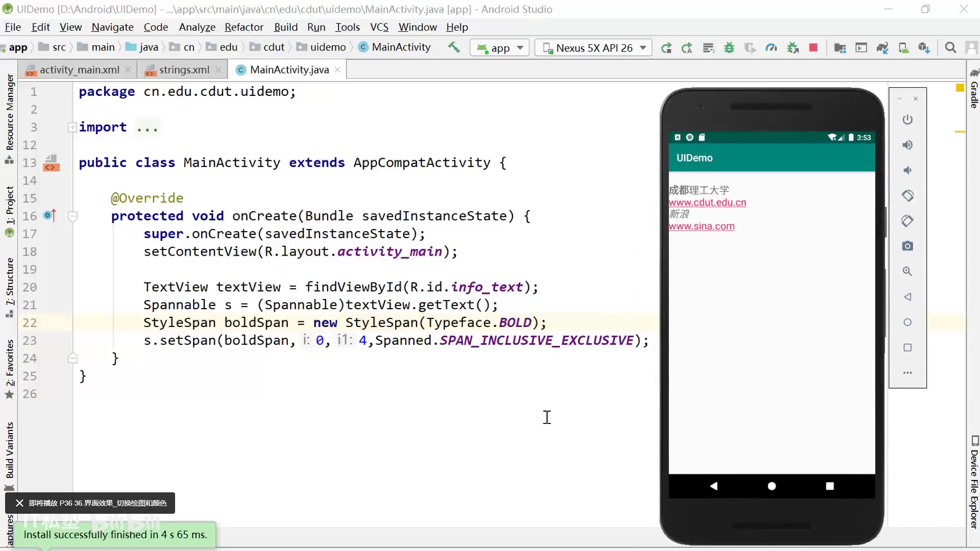Expand the collapsed import statements

click(x=72, y=128)
